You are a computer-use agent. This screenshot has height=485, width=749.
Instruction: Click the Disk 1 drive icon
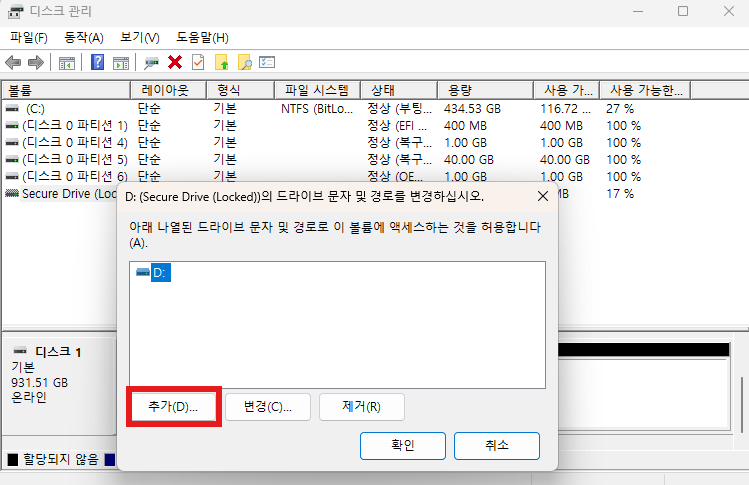20,351
